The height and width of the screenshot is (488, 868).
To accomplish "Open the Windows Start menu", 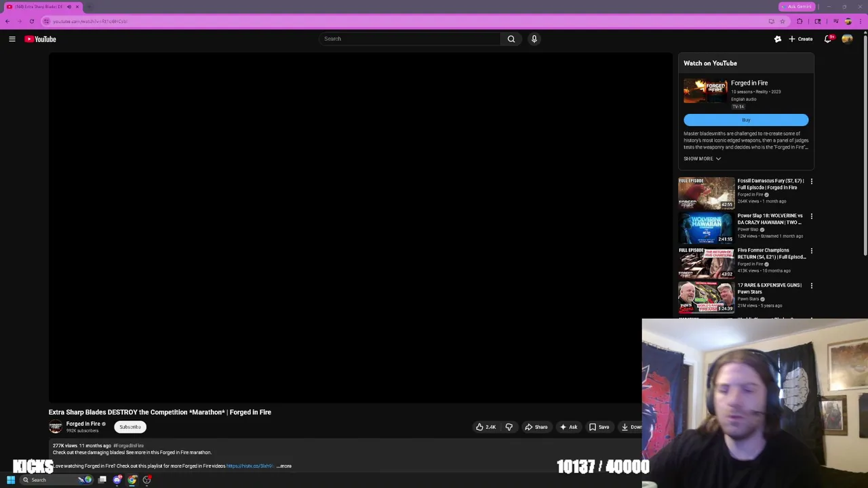I will click(11, 480).
